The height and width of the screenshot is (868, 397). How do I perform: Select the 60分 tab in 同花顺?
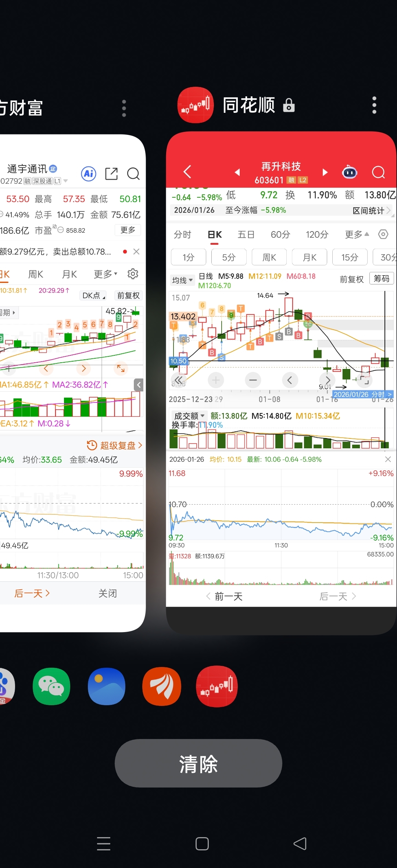point(280,234)
